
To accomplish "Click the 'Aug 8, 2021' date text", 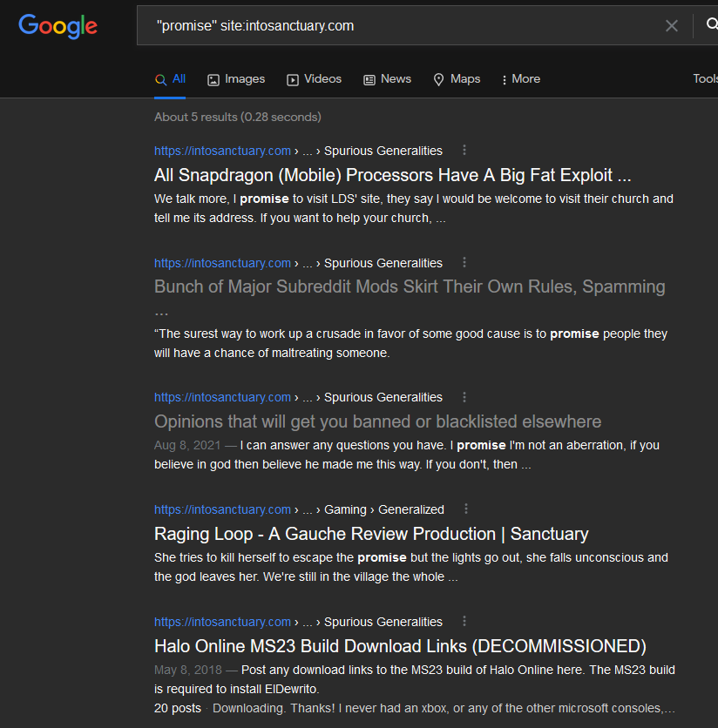I will (187, 445).
